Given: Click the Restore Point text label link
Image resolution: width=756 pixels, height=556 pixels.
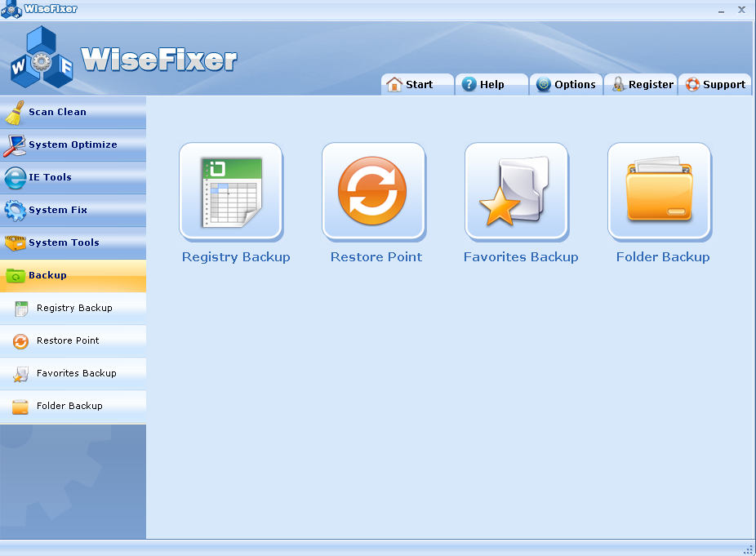Looking at the screenshot, I should click(376, 256).
